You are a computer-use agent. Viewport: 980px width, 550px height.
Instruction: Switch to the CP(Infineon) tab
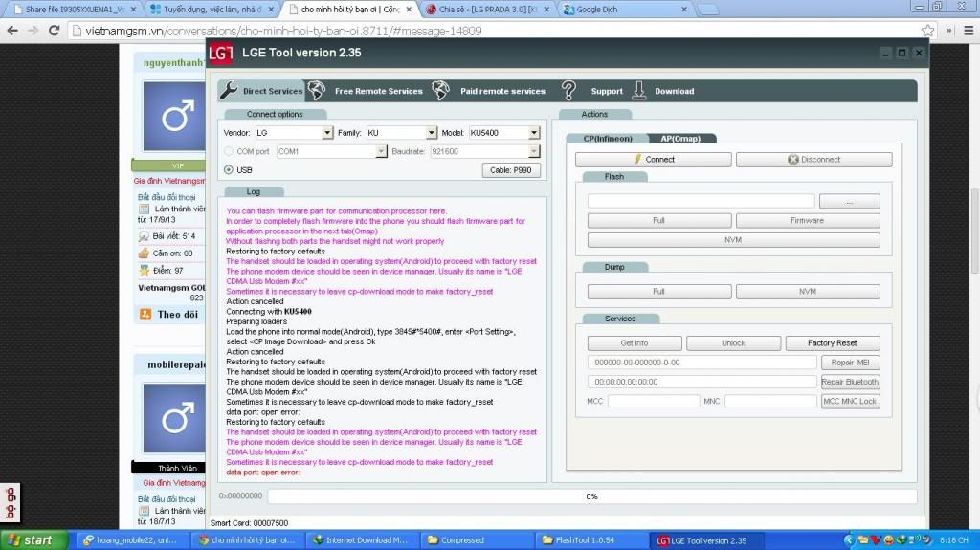pos(608,139)
